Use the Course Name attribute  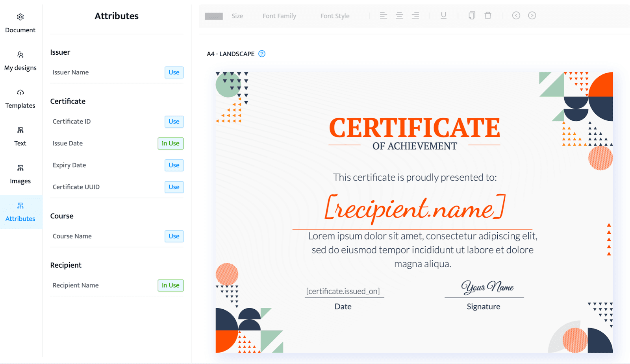174,236
